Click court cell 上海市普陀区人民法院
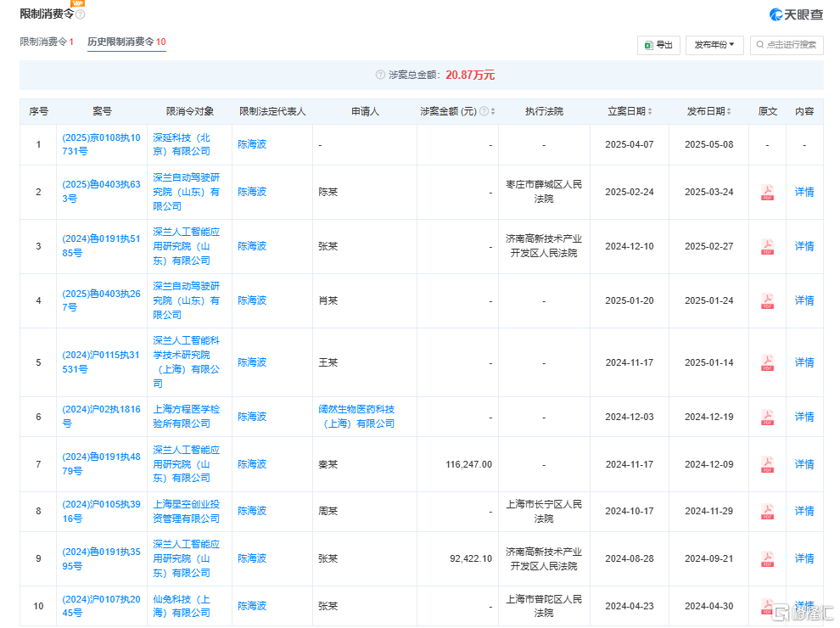The image size is (840, 628). pyautogui.click(x=544, y=606)
